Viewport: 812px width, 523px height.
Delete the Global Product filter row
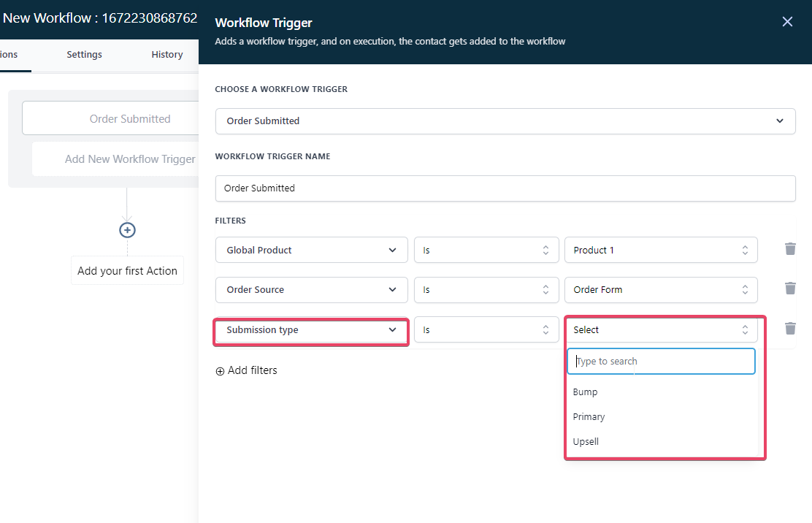point(789,249)
